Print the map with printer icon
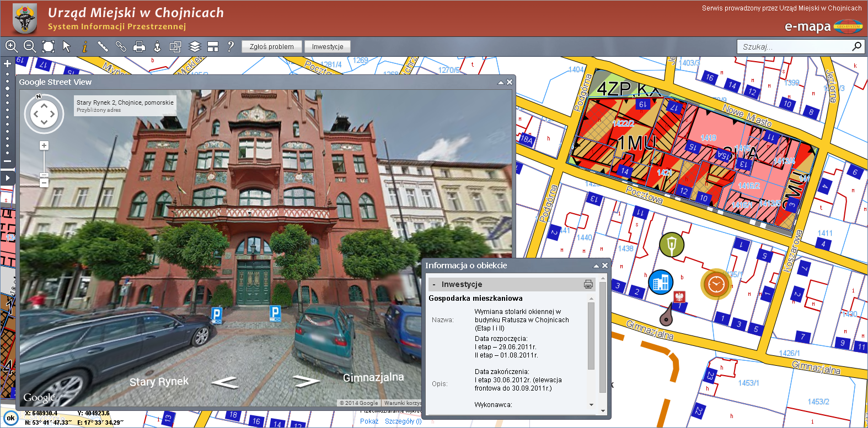This screenshot has width=868, height=428. tap(140, 46)
